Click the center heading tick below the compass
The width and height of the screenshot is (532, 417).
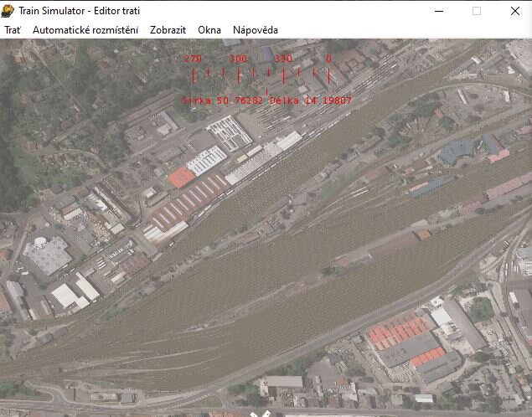pyautogui.click(x=267, y=92)
